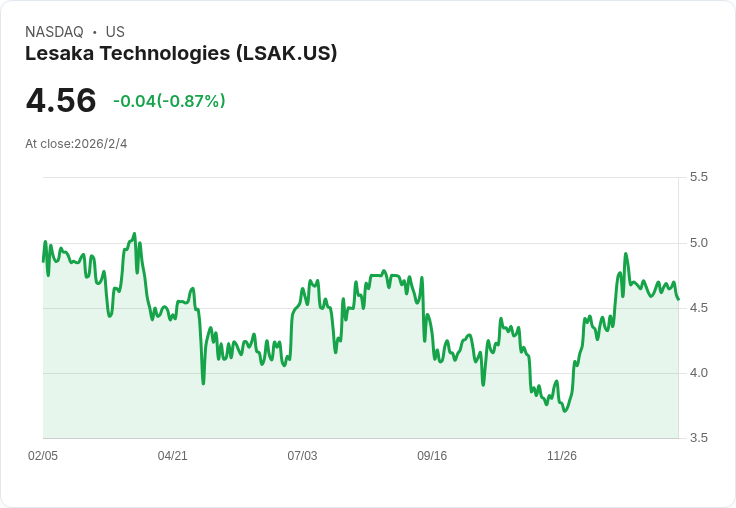736x508 pixels.
Task: Click the 04/21 date axis label
Action: 172,456
